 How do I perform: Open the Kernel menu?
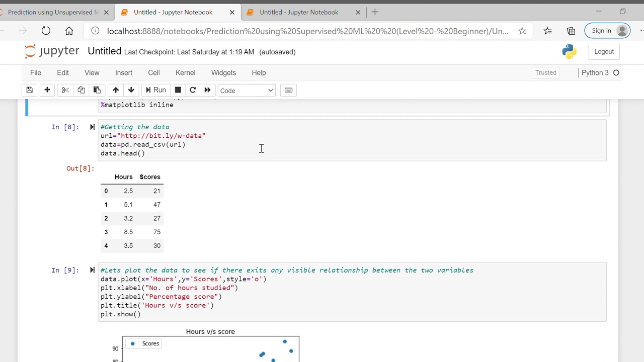click(185, 72)
